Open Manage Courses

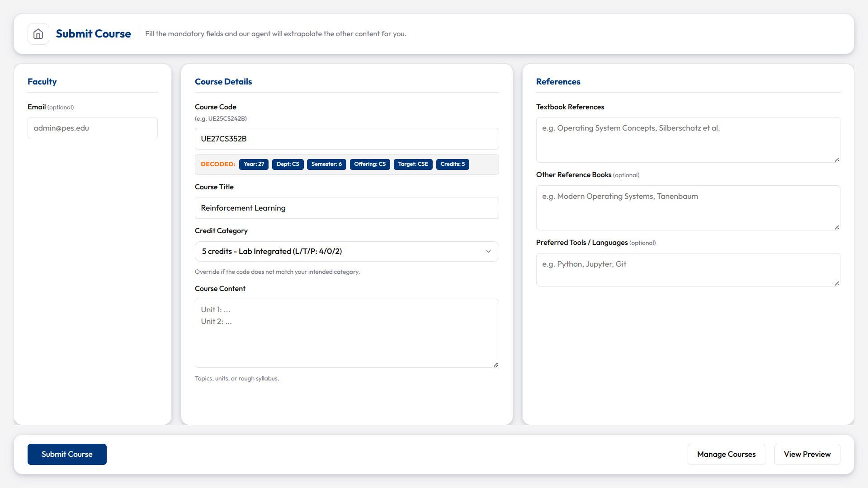pos(726,454)
